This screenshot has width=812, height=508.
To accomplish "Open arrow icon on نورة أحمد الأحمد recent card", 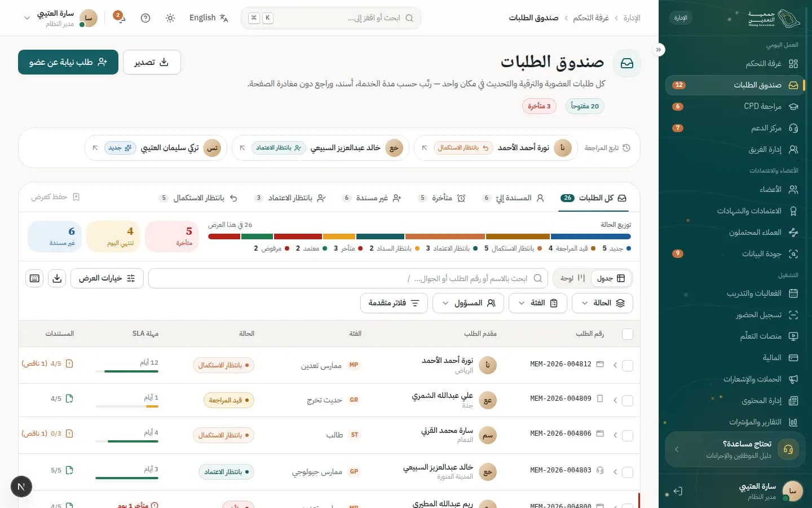I will click(x=425, y=148).
